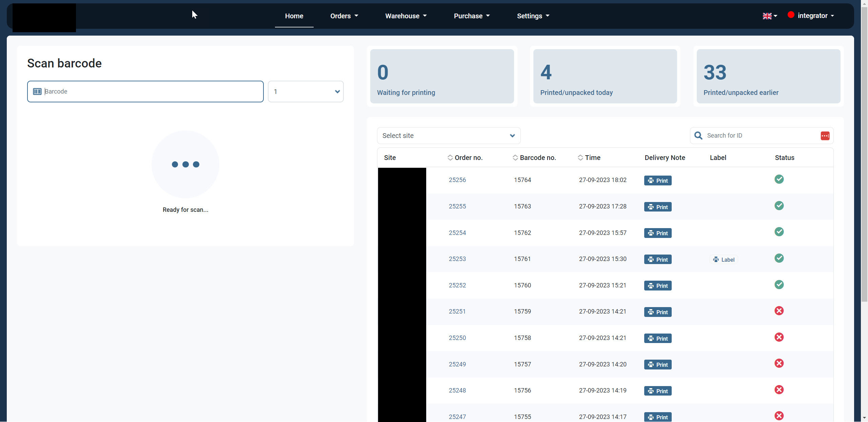Click the red cross status for order 25251

tap(779, 311)
